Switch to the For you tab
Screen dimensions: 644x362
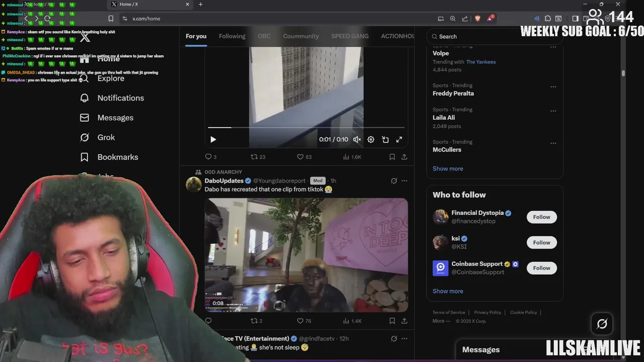[x=196, y=36]
